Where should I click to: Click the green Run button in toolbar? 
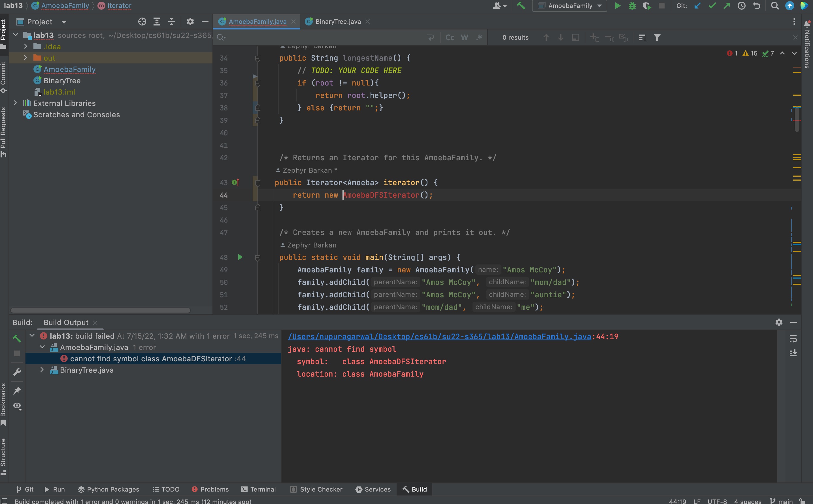[617, 6]
